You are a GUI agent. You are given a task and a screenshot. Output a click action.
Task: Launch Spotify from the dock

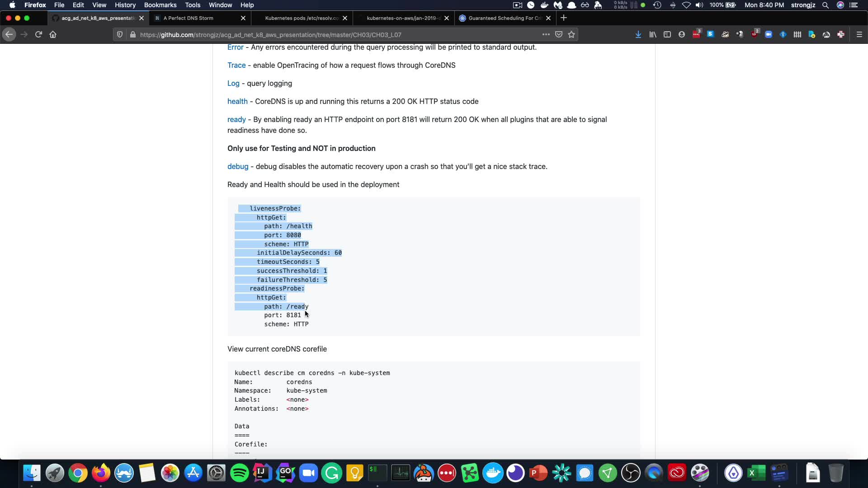[239, 473]
